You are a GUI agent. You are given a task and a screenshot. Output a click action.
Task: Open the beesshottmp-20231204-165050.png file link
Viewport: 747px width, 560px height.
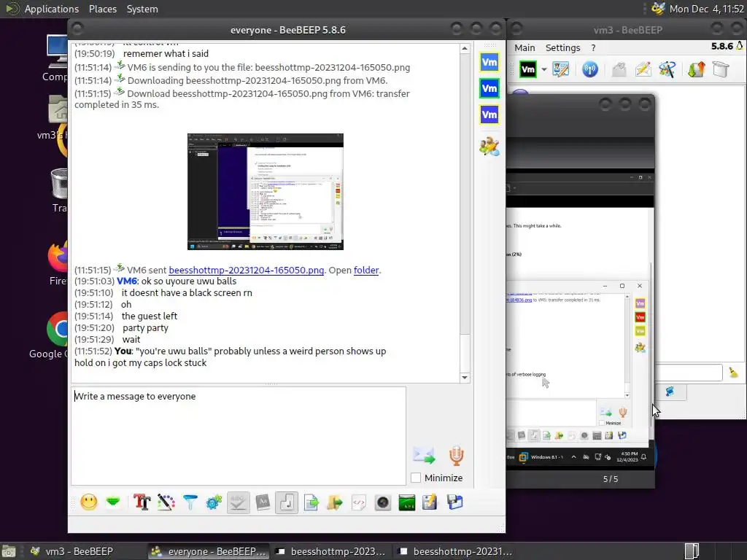(246, 270)
